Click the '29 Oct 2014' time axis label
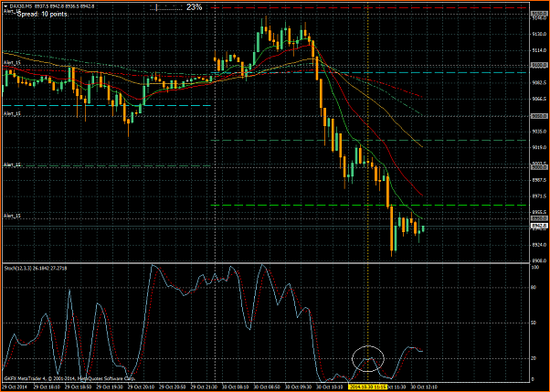Viewport: 550px width, 392px height. [14, 387]
